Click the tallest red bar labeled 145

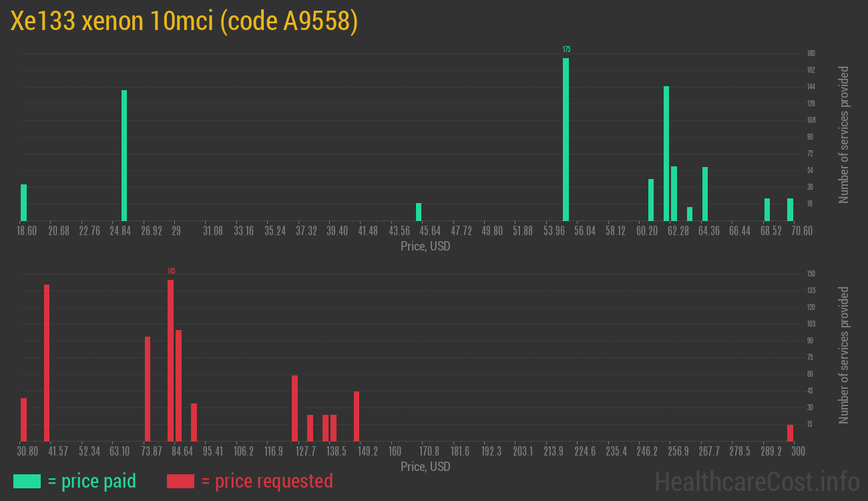[170, 361]
